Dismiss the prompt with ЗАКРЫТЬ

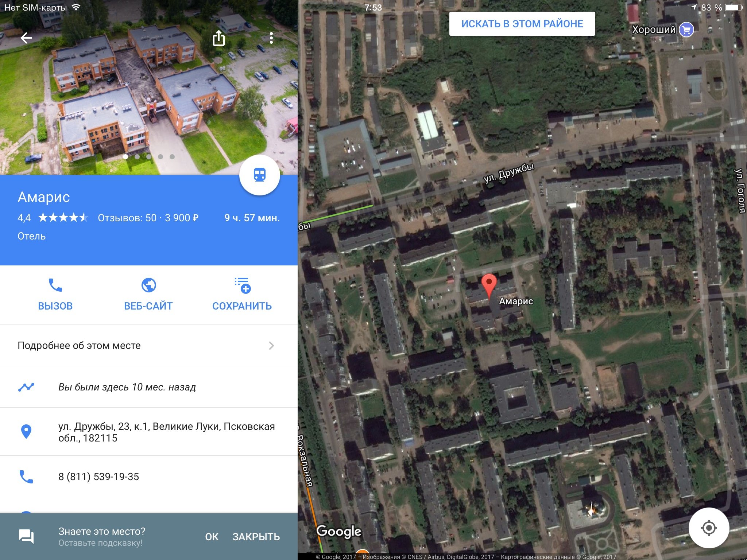click(x=256, y=537)
